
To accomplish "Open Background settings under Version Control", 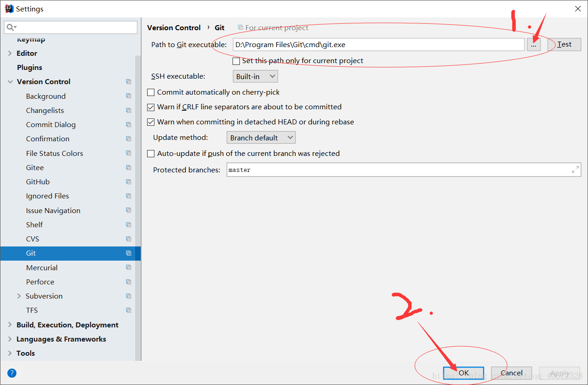I will click(46, 96).
